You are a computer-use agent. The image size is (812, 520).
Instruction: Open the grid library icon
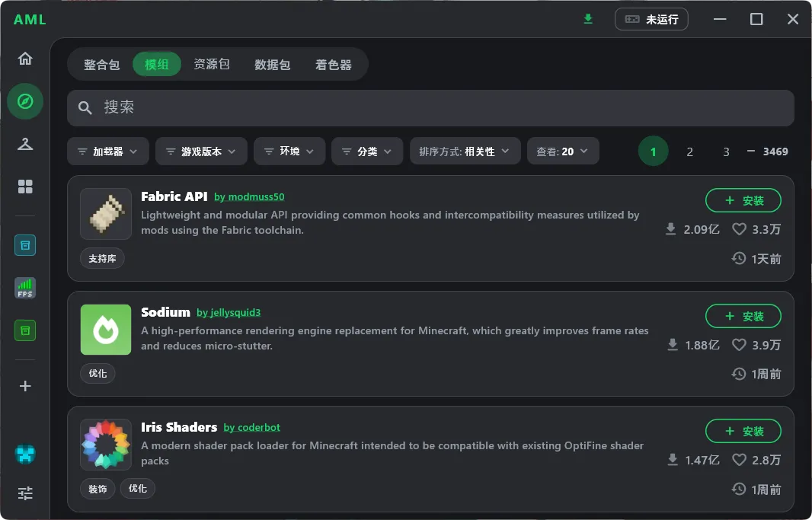pos(25,187)
